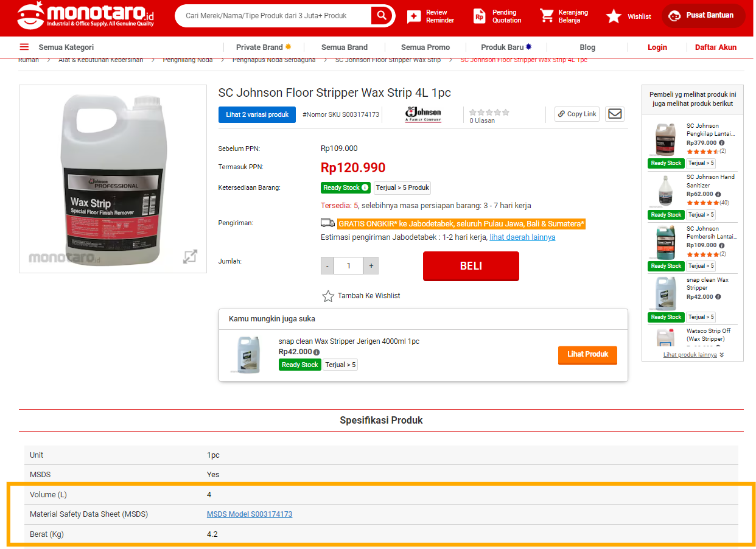Viewport: 756px width, 549px height.
Task: Click the red BELI button
Action: click(x=471, y=266)
